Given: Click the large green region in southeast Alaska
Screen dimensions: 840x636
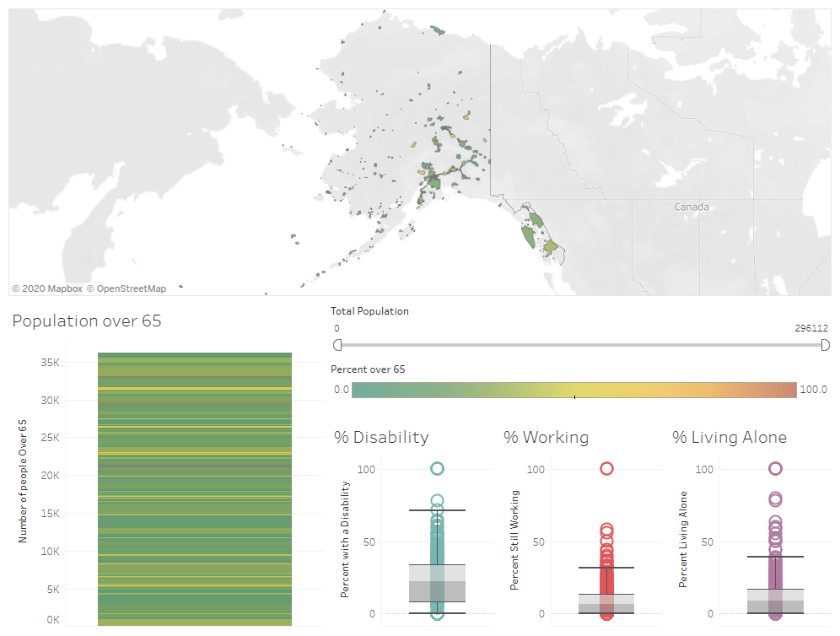Looking at the screenshot, I should [528, 236].
